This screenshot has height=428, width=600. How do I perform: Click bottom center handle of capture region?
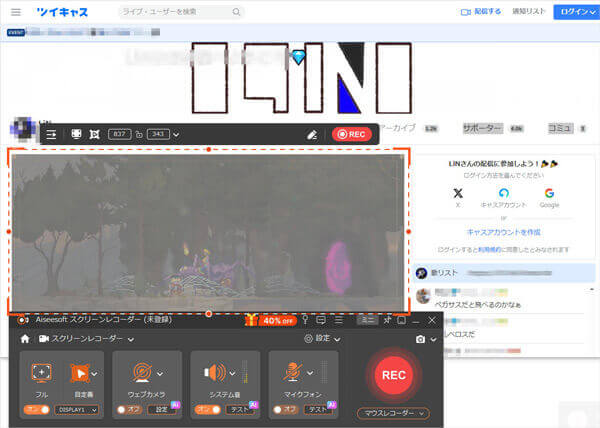[x=209, y=314]
